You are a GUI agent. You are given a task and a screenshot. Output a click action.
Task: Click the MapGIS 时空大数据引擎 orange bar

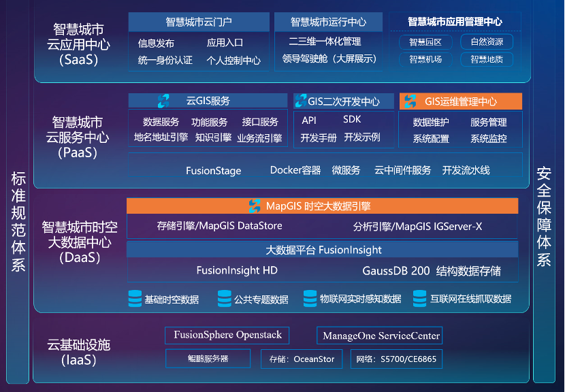tap(323, 206)
